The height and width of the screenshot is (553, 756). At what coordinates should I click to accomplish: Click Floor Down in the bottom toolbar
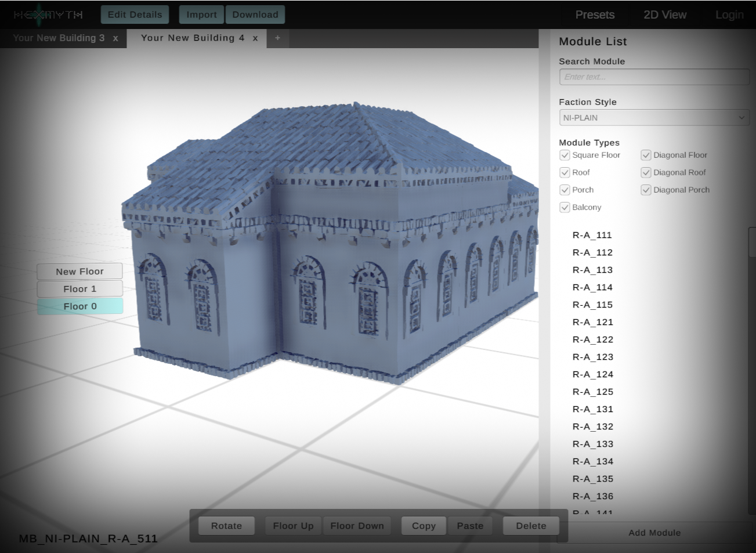tap(357, 526)
